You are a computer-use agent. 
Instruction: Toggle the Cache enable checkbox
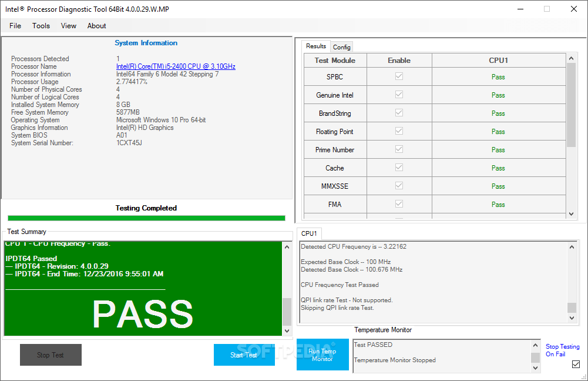(399, 168)
